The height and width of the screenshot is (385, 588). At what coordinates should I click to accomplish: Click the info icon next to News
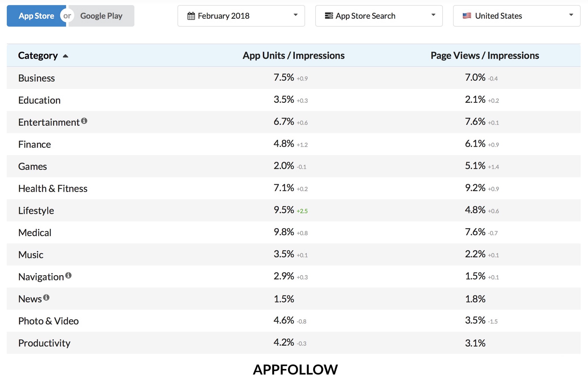tap(46, 297)
